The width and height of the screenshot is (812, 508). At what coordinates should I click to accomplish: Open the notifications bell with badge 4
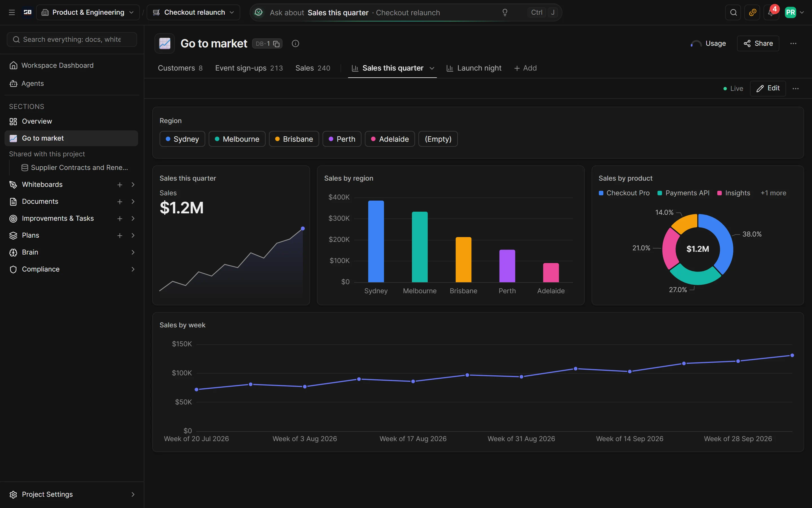click(771, 12)
